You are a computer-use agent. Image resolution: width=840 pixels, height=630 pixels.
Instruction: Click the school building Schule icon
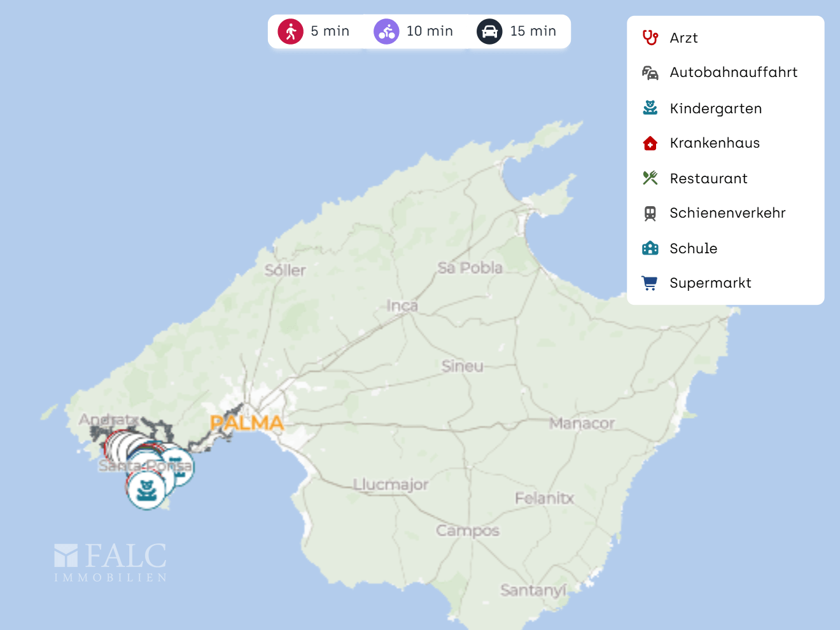point(650,248)
